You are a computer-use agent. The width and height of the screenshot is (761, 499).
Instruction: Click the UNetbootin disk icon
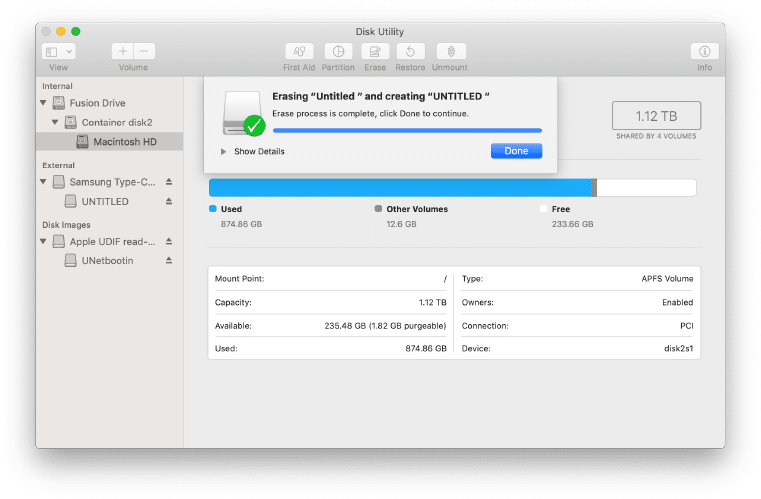70,261
